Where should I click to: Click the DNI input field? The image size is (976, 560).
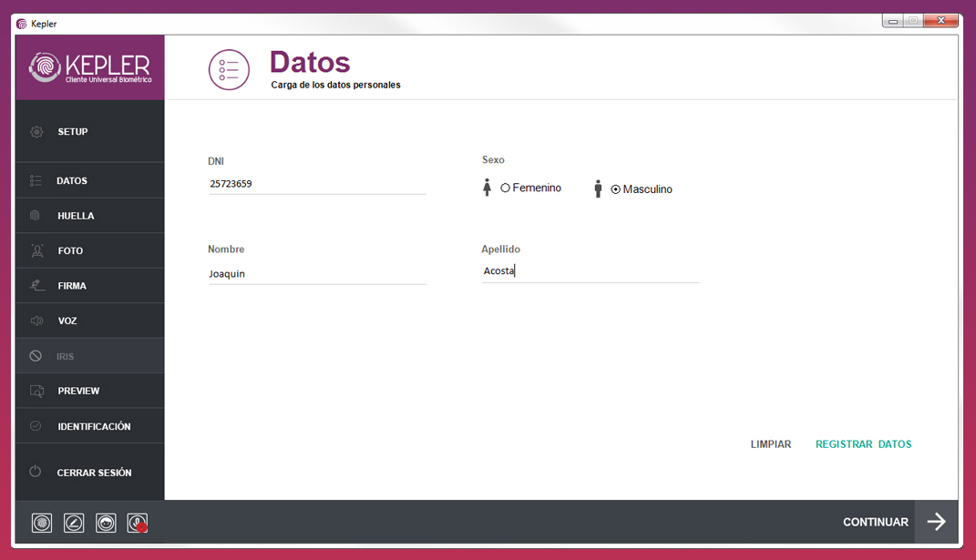click(x=316, y=184)
